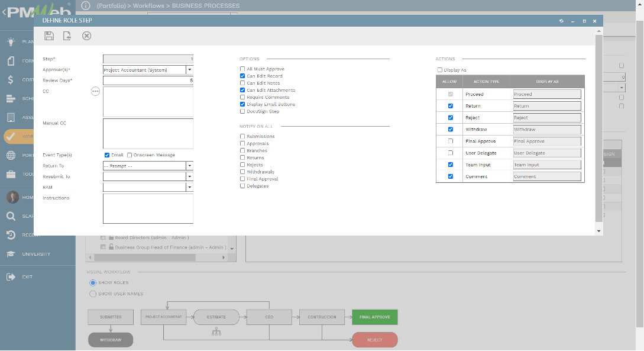Screen dimensions: 644x351
Task: Click the Cancel circle-X icon in the dialog toolbar
Action: pos(86,36)
